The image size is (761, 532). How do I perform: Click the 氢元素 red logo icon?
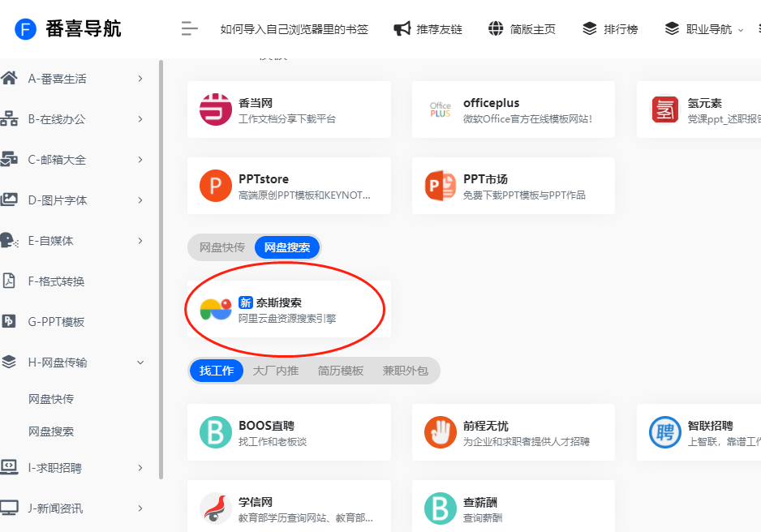665,109
